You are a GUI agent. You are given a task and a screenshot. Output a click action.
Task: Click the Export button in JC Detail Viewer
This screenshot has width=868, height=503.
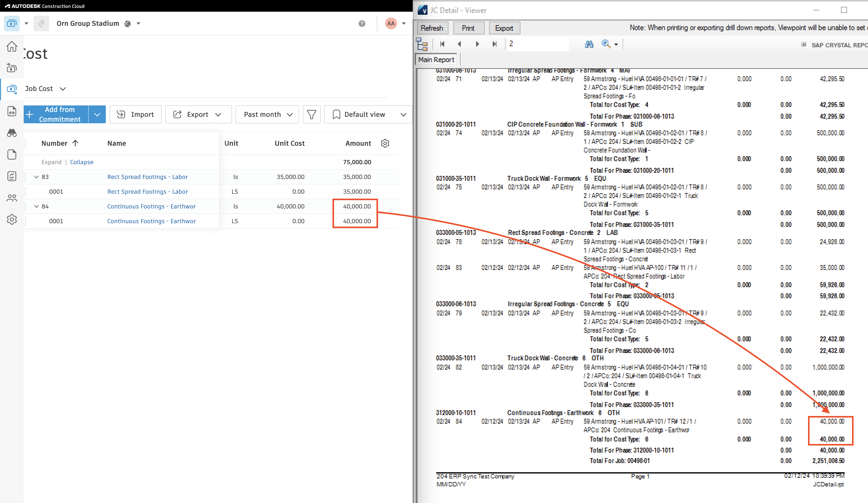pos(503,28)
